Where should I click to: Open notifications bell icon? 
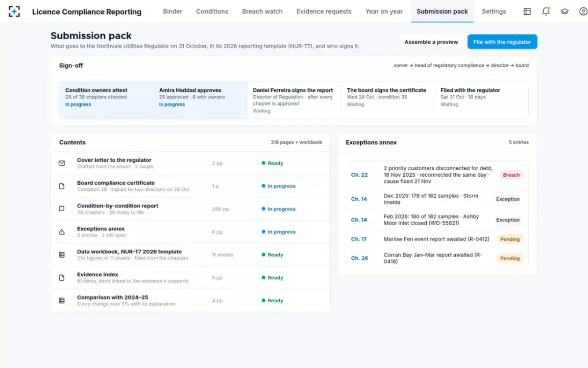[546, 11]
